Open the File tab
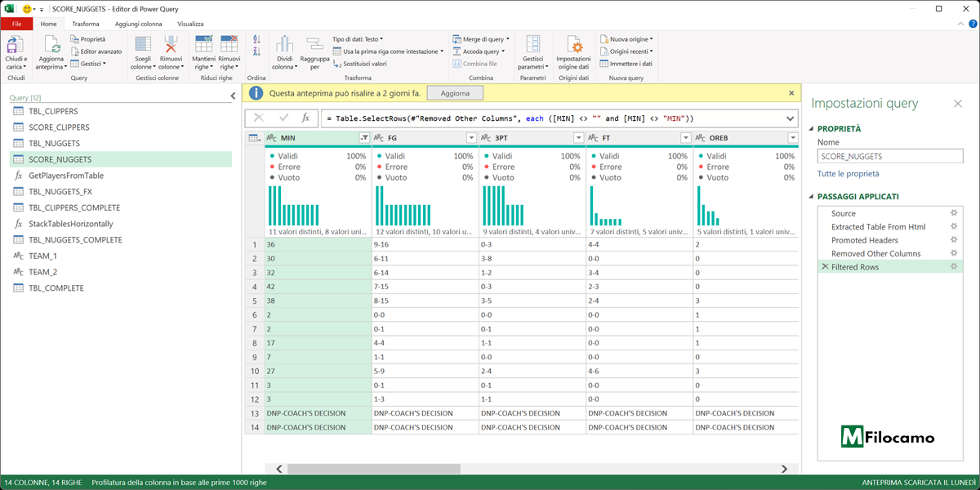Image resolution: width=980 pixels, height=490 pixels. pyautogui.click(x=16, y=24)
